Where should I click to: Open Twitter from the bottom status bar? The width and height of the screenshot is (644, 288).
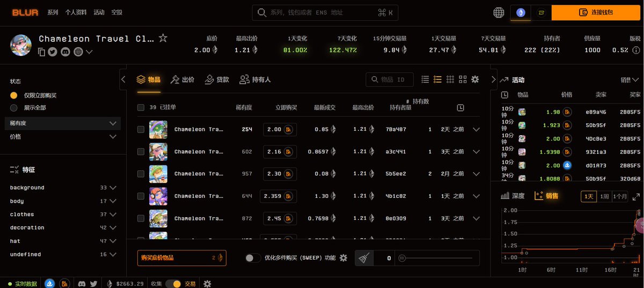pos(93,284)
